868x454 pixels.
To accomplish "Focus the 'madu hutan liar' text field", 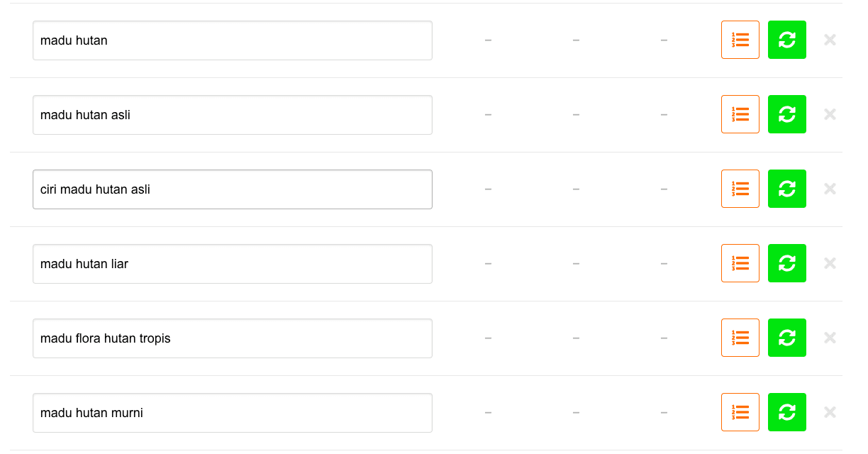I will 232,264.
